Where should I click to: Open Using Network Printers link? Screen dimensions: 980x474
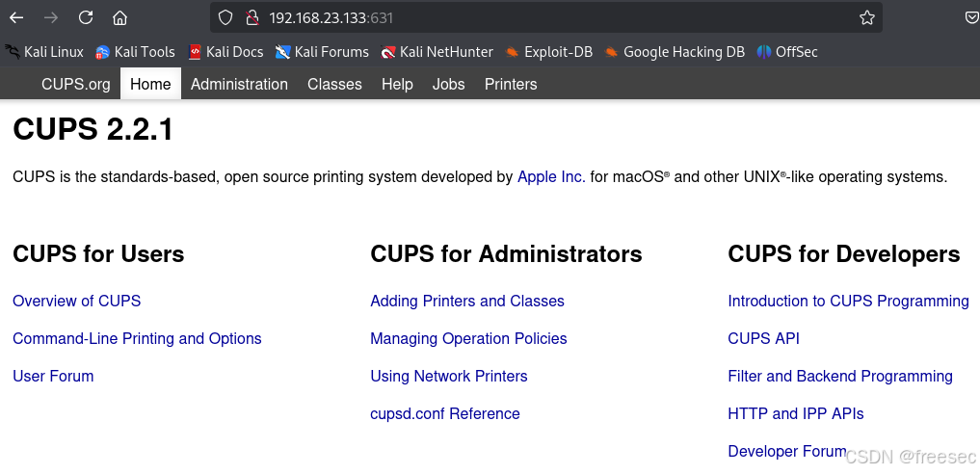449,376
